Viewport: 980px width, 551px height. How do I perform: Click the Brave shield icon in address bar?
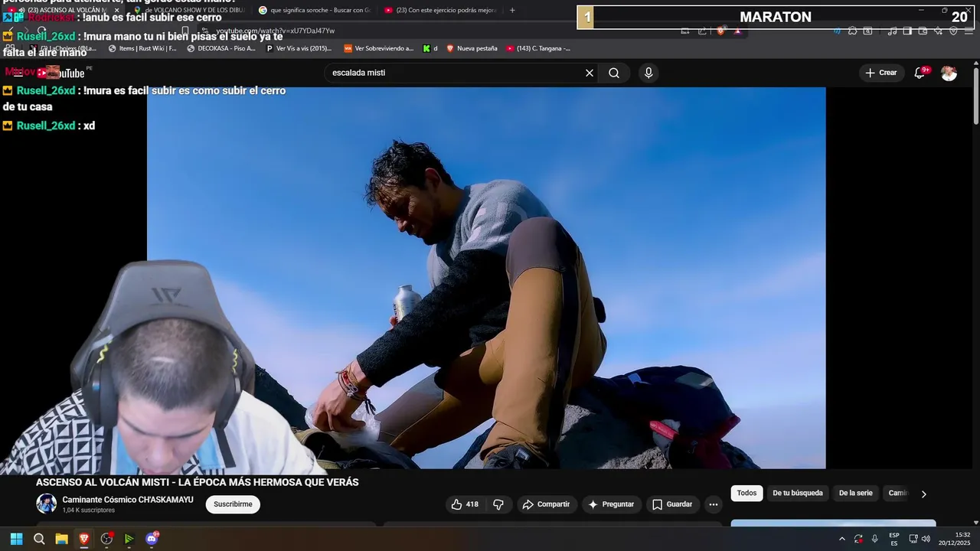click(x=720, y=31)
